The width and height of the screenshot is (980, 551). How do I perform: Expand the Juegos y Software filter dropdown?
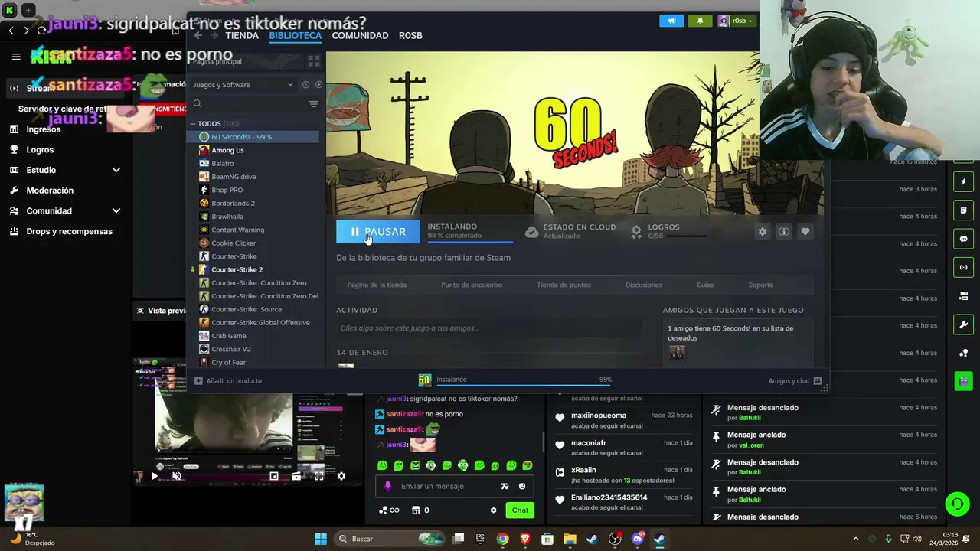coord(243,85)
